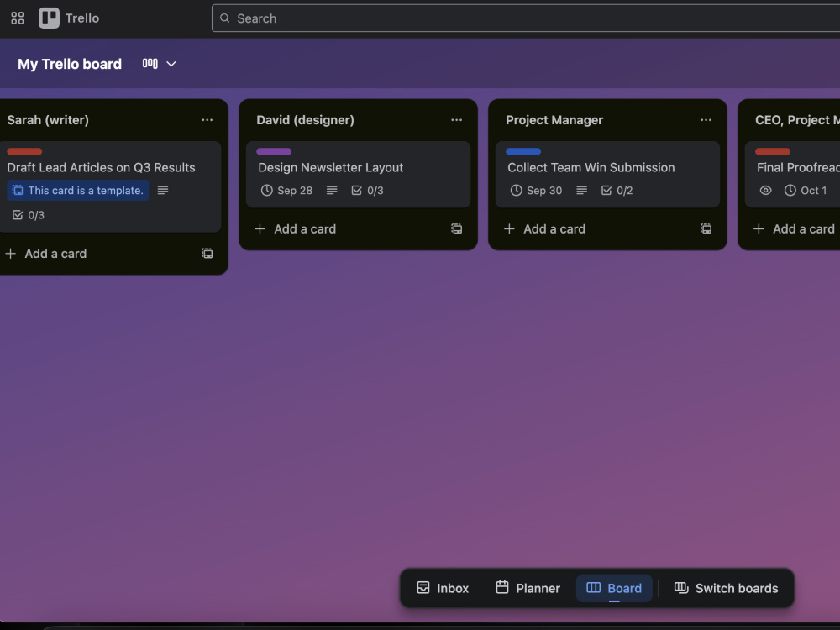Click the My Trello board title

pyautogui.click(x=70, y=64)
